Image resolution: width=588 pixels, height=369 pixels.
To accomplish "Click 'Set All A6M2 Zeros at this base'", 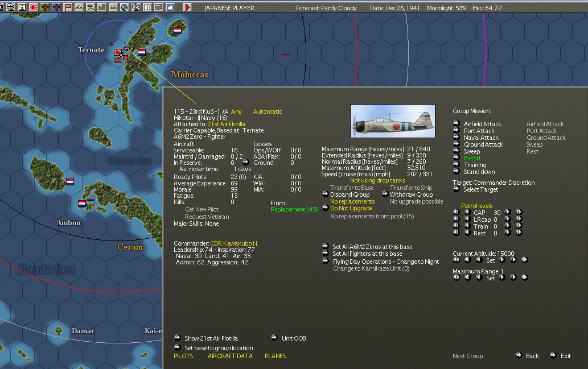I will click(x=372, y=247).
